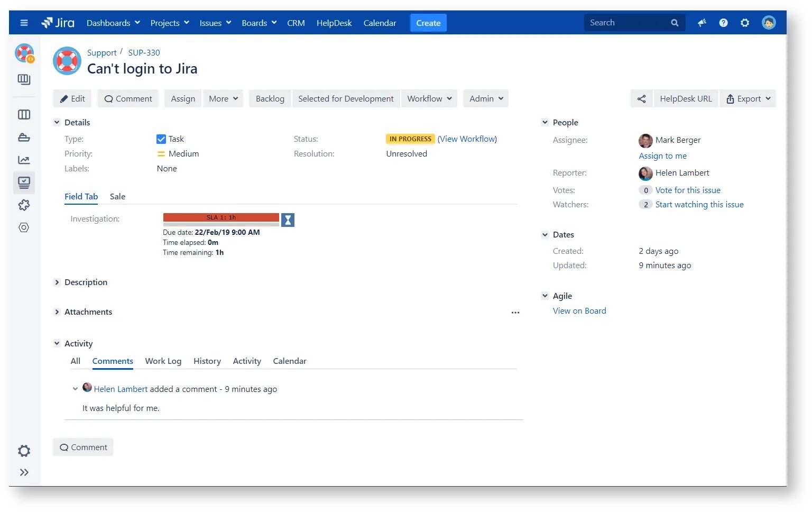Click the search magnifier icon
Screen dimensions: 812x512
tap(675, 23)
